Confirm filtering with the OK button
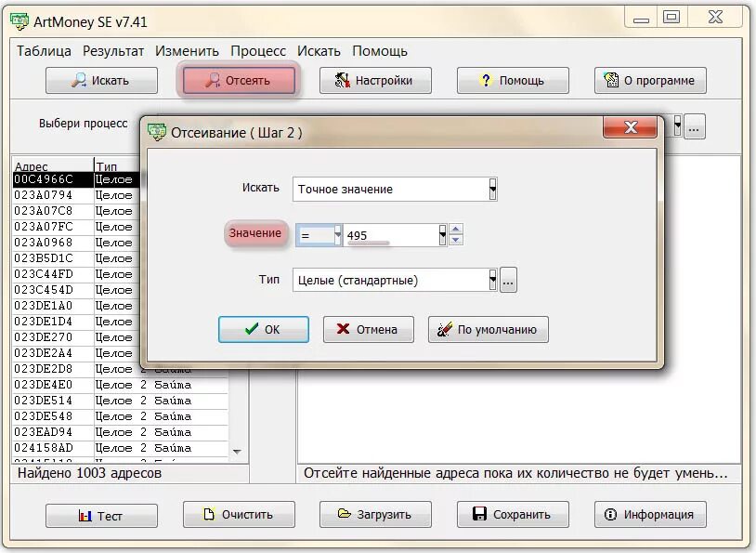This screenshot has height=553, width=756. point(263,329)
